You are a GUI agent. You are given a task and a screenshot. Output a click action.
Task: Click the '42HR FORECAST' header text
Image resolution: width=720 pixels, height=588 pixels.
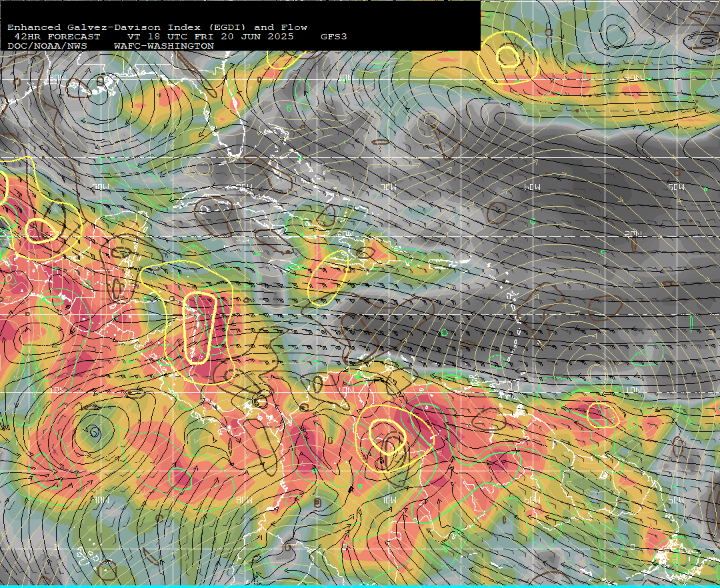[x=57, y=37]
